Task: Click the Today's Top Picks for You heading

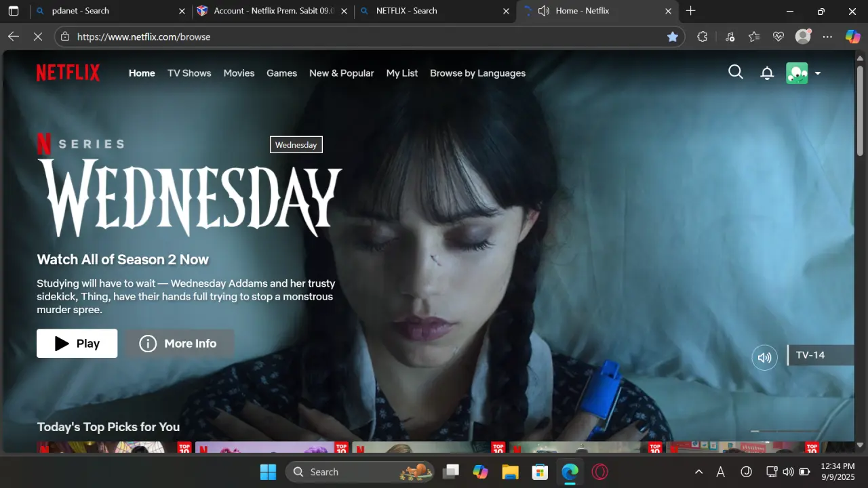Action: (108, 427)
